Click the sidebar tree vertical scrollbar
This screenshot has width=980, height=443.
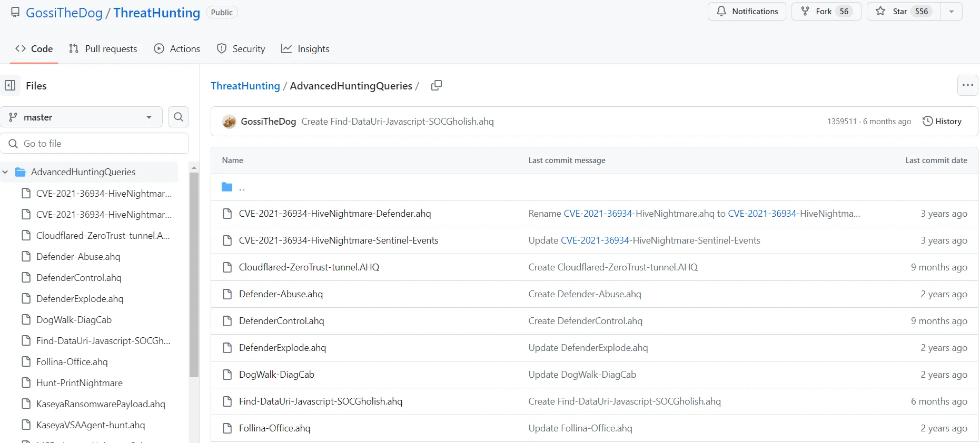194,275
